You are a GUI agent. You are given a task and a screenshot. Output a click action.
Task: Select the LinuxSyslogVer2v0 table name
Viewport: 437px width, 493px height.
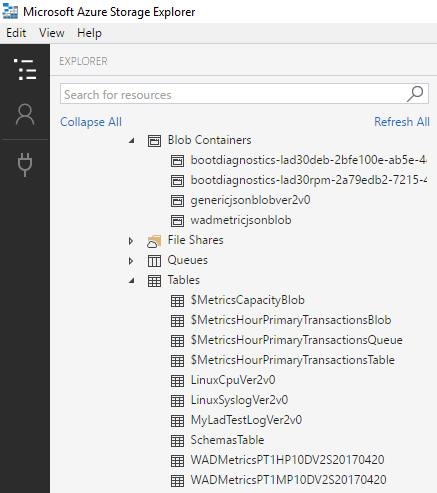[x=239, y=400]
